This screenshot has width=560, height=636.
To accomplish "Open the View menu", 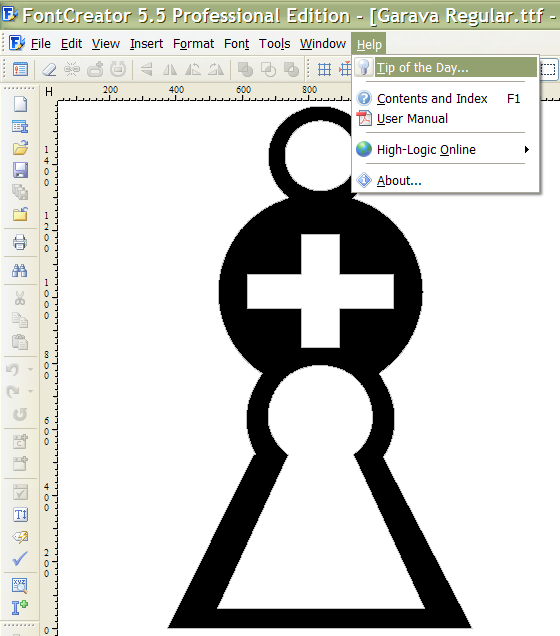I will (x=106, y=43).
